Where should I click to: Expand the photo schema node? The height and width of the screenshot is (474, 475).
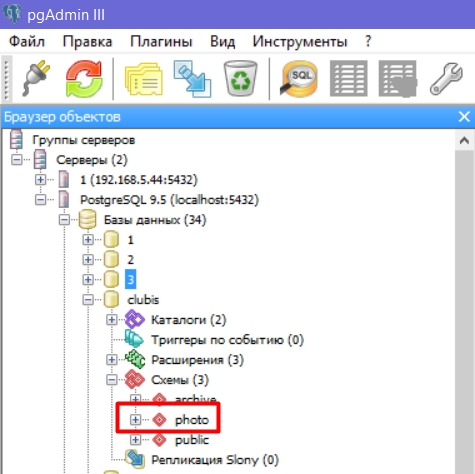pos(135,419)
